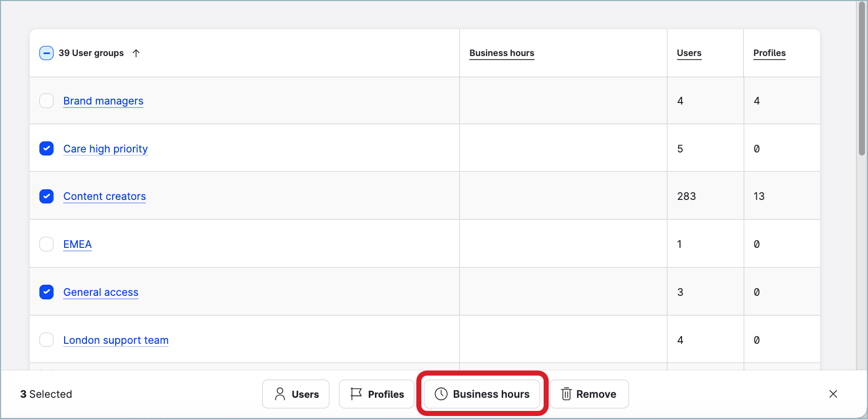
Task: Click the vertical scrollbar thumb
Action: point(861,78)
